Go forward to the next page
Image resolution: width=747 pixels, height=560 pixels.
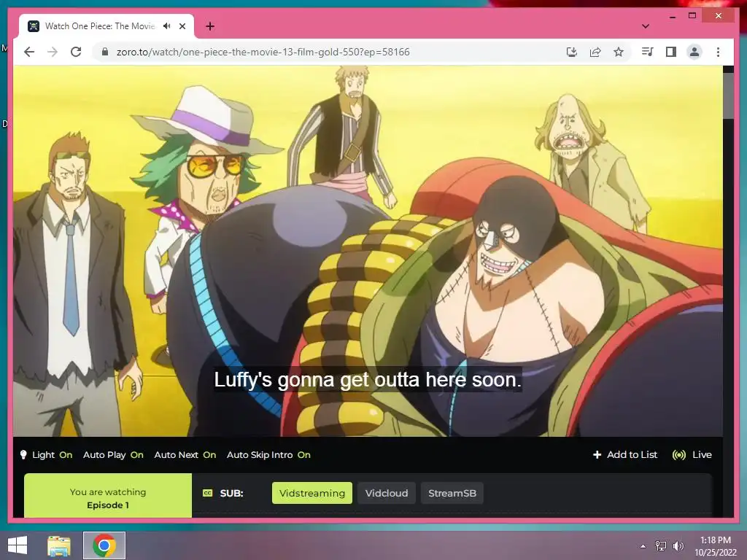(53, 52)
